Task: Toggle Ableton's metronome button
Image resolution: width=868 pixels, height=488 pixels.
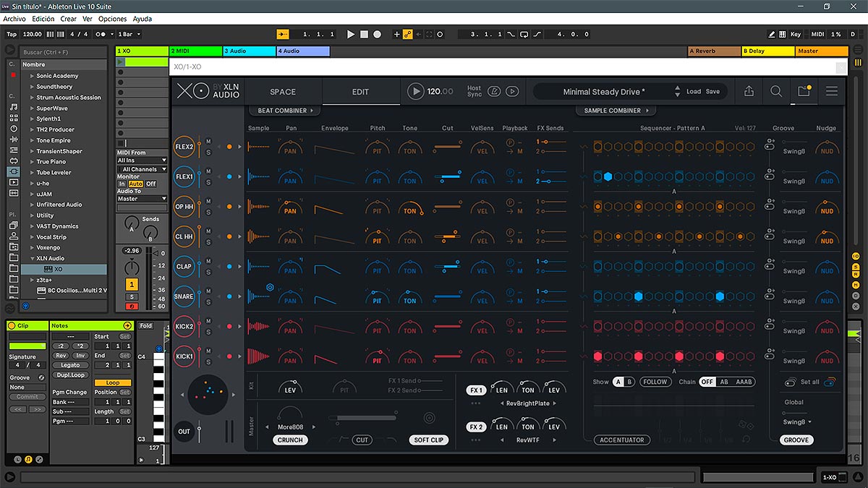Action: pyautogui.click(x=104, y=34)
